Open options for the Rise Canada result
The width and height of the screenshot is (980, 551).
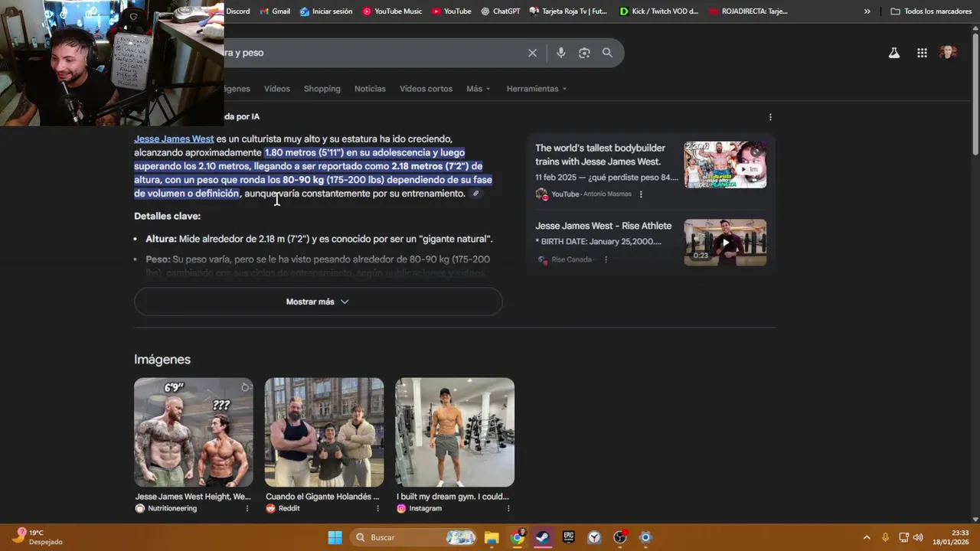(x=606, y=259)
